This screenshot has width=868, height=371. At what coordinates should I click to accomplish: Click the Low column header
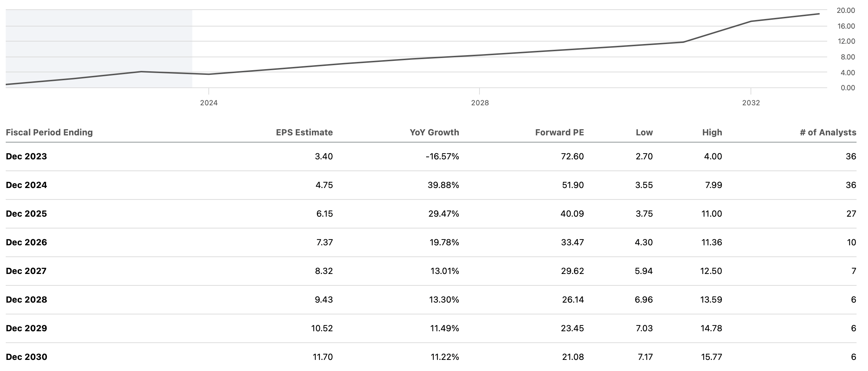coord(644,132)
